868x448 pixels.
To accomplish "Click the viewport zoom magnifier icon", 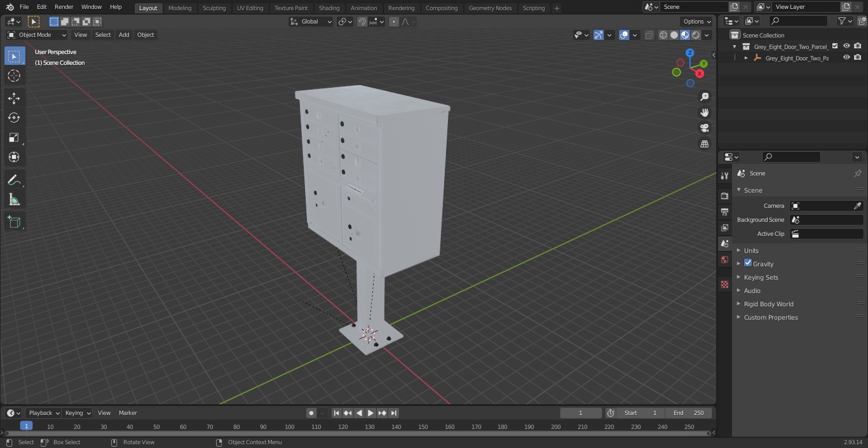I will click(705, 97).
